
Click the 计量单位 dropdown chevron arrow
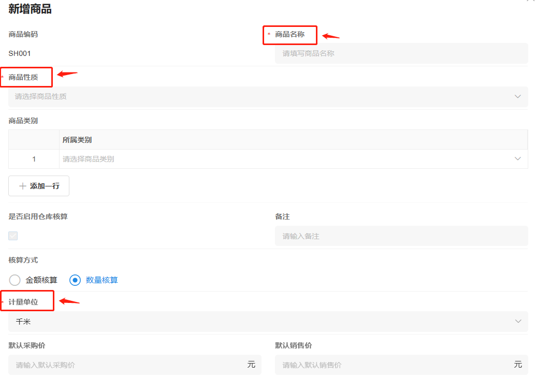point(517,322)
